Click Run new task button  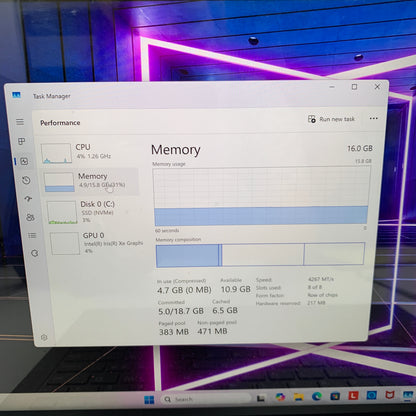[x=331, y=119]
